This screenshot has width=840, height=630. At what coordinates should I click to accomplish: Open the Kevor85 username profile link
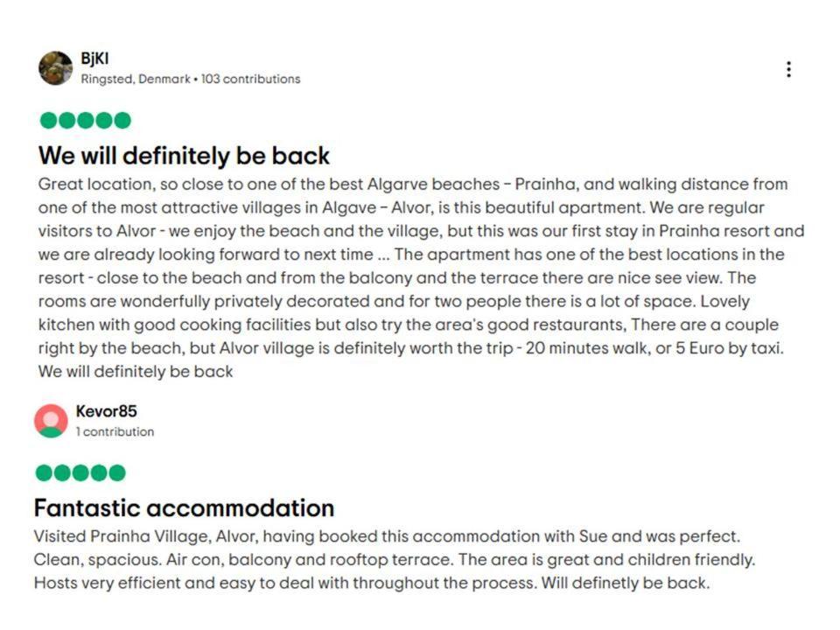106,411
